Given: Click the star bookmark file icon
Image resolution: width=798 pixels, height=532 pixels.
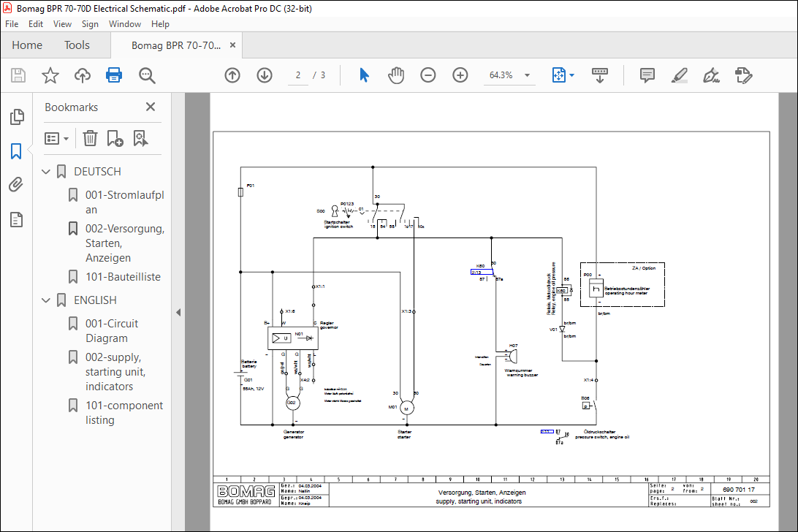Looking at the screenshot, I should (x=50, y=75).
